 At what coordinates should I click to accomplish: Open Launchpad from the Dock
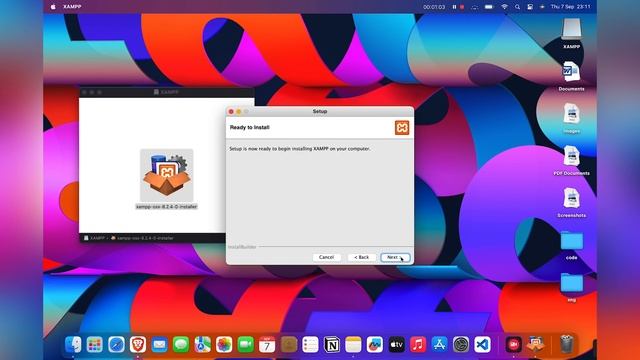point(95,344)
